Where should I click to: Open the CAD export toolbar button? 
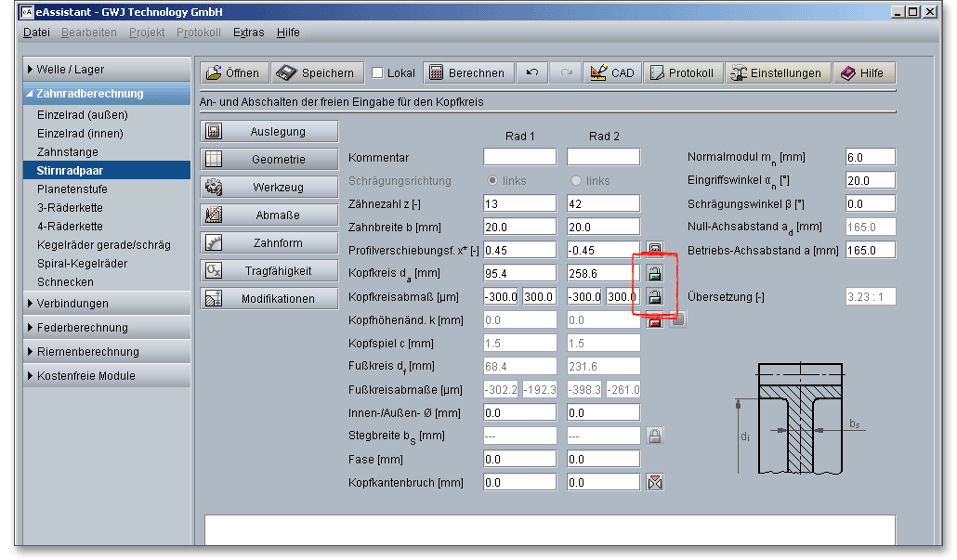click(612, 73)
